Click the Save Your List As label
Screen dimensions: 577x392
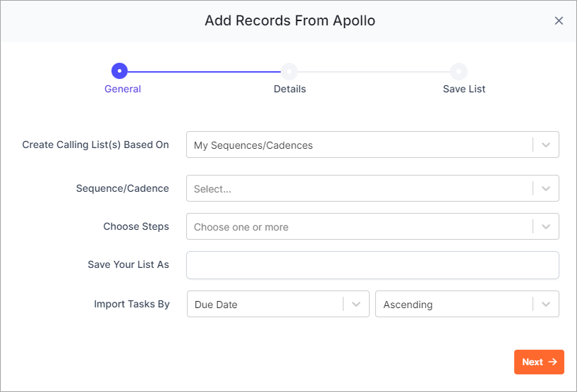click(x=128, y=264)
